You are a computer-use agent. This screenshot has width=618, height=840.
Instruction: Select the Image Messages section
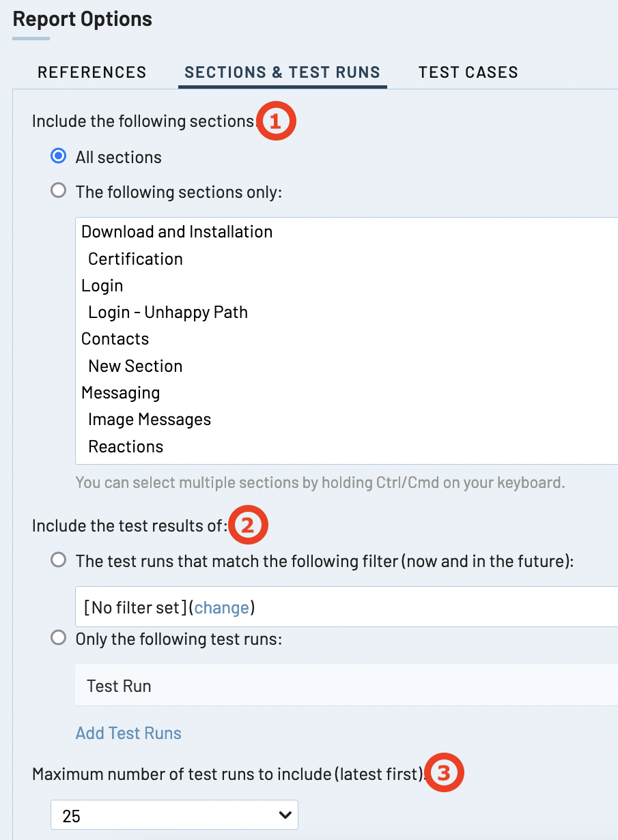pyautogui.click(x=150, y=420)
